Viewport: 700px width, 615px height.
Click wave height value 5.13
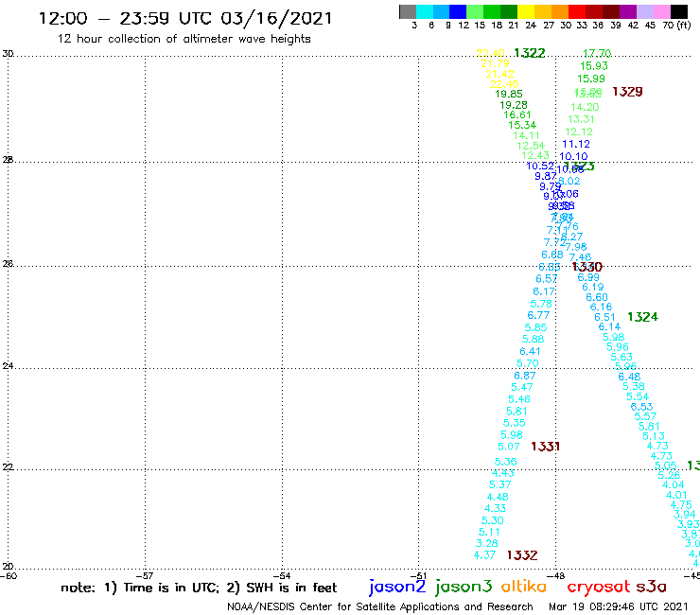[654, 436]
